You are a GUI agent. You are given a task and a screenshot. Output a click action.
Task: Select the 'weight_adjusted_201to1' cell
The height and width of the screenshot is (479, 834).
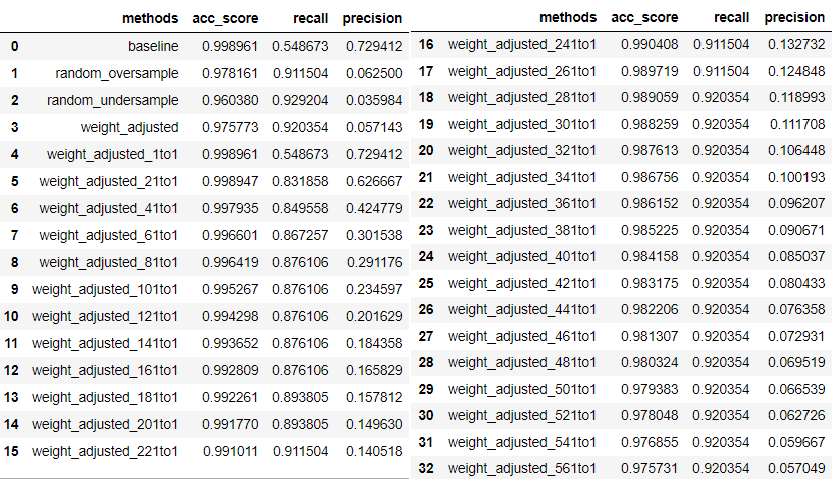(105, 425)
